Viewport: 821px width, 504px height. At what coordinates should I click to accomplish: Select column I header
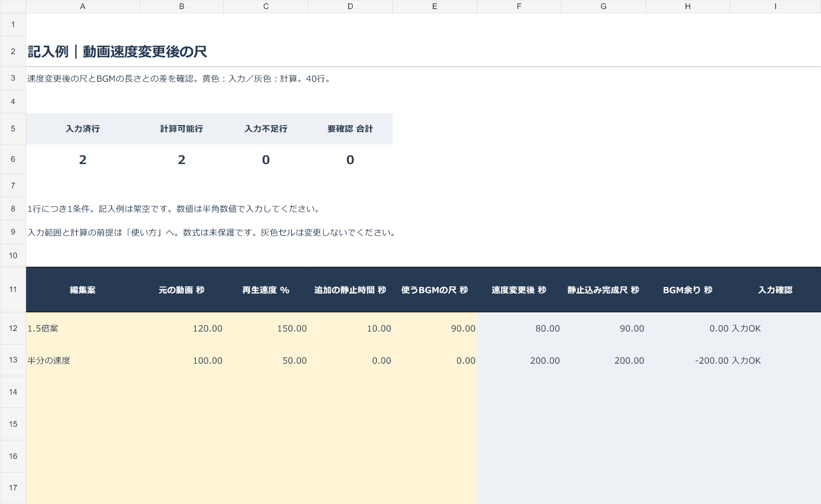(x=775, y=6)
